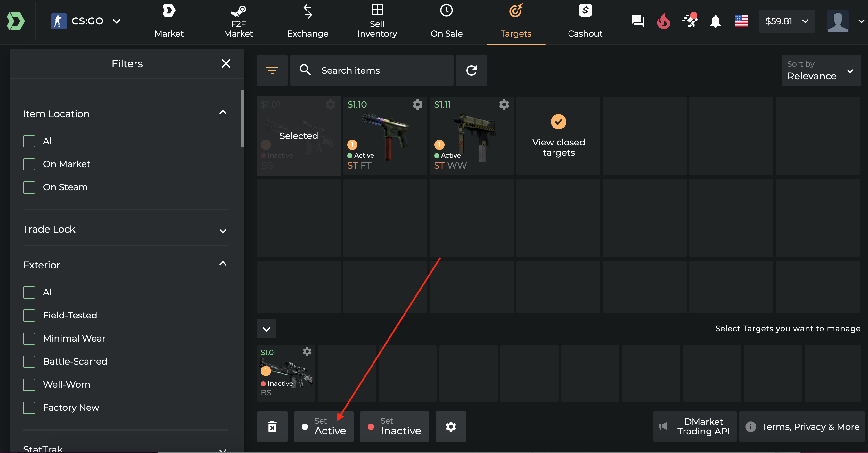This screenshot has width=868, height=453.
Task: Click the user avatar picture
Action: (837, 21)
